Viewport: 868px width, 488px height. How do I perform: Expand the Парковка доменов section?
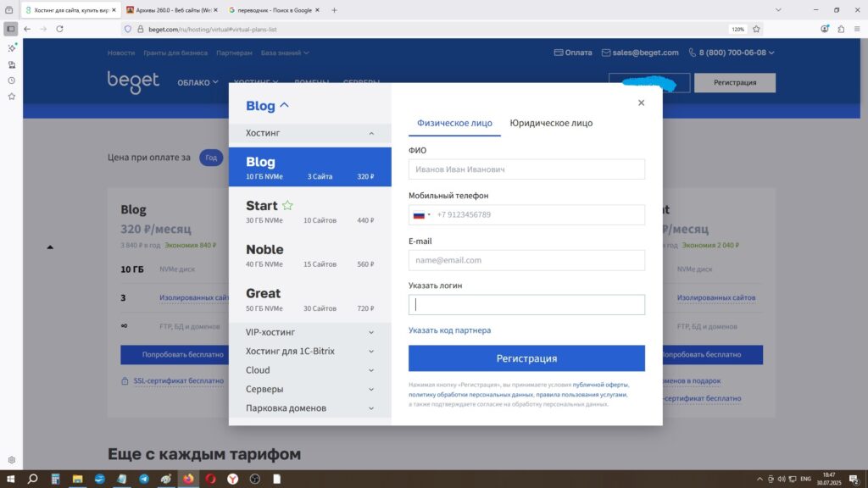pyautogui.click(x=310, y=408)
